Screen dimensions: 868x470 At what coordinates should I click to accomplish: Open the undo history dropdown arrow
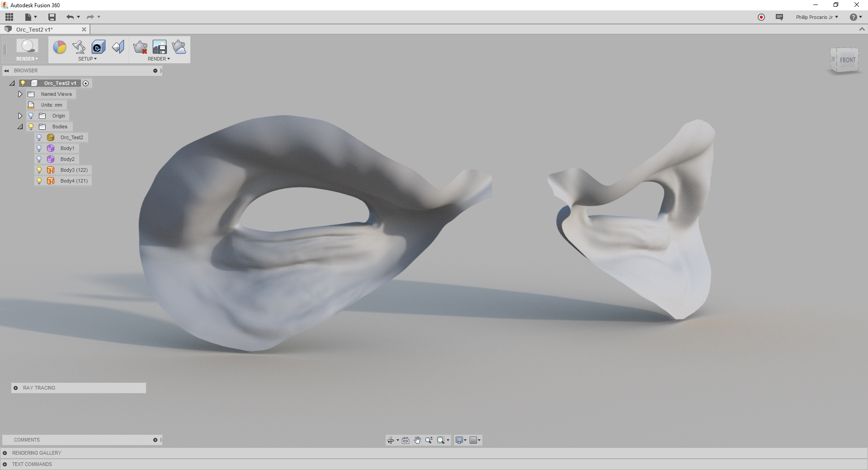79,17
